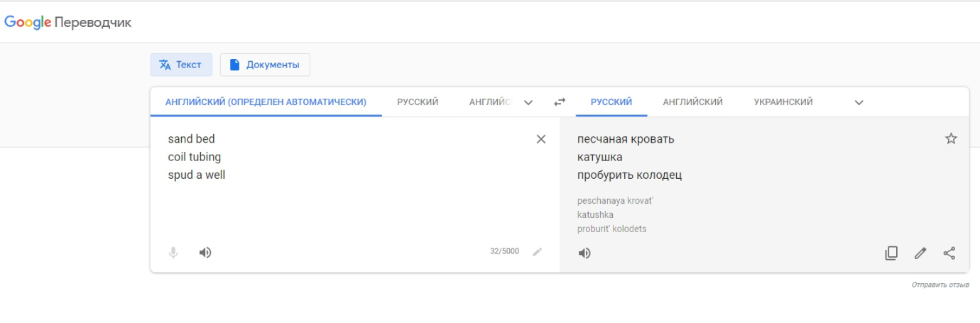Save translation with star icon

click(951, 139)
